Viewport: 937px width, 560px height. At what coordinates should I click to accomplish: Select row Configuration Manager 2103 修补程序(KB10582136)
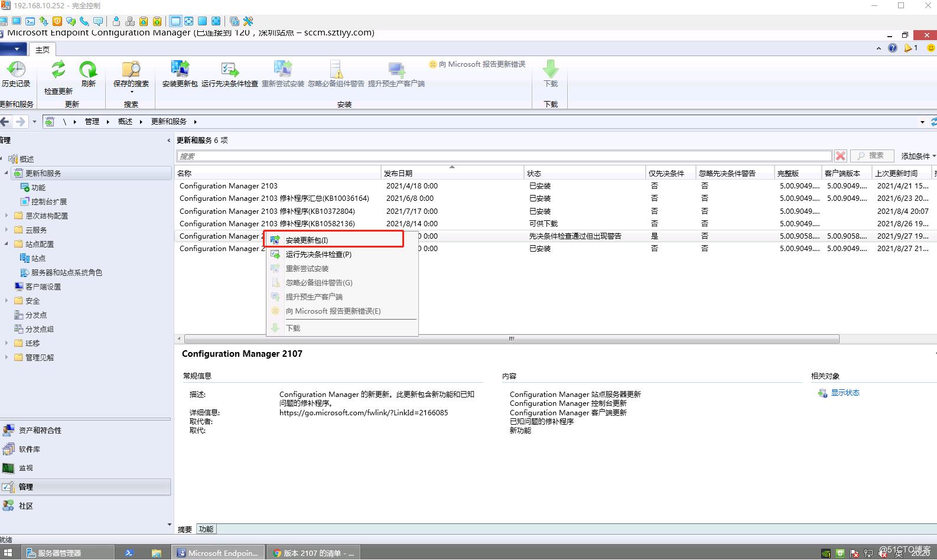coord(555,223)
